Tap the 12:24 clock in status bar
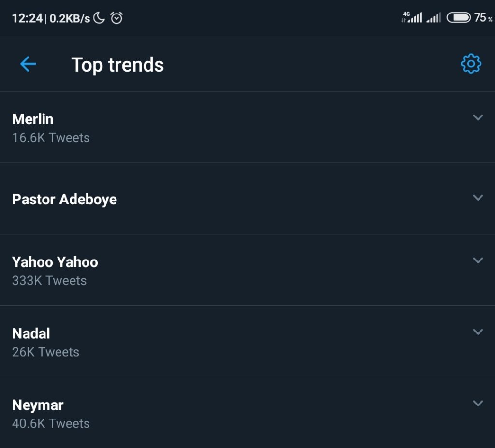 coord(27,18)
